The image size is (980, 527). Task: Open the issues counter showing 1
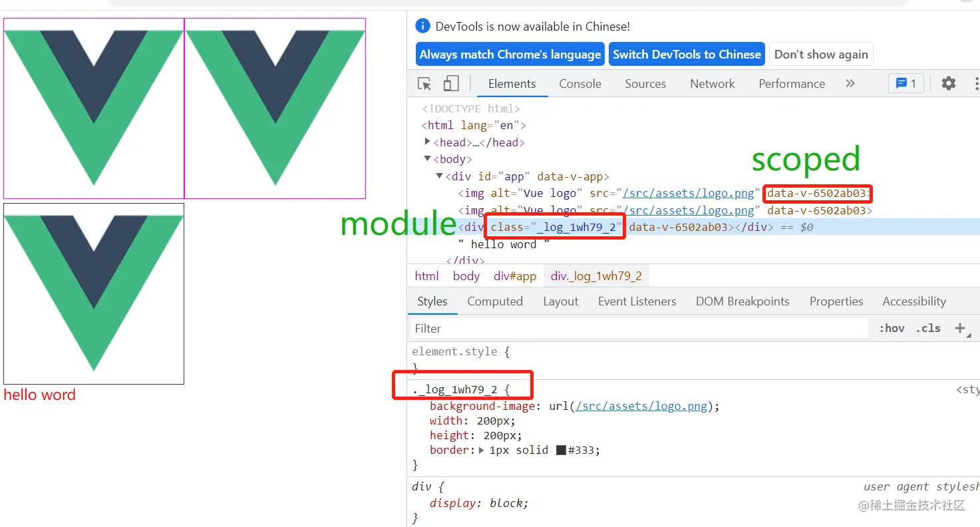coord(905,83)
